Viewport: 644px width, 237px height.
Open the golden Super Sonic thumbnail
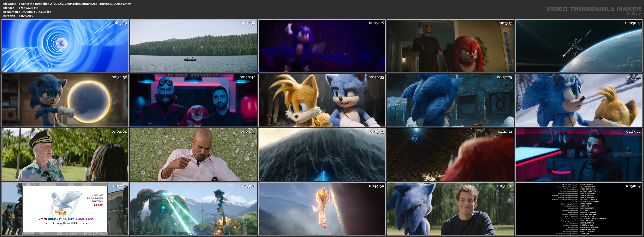(x=322, y=209)
